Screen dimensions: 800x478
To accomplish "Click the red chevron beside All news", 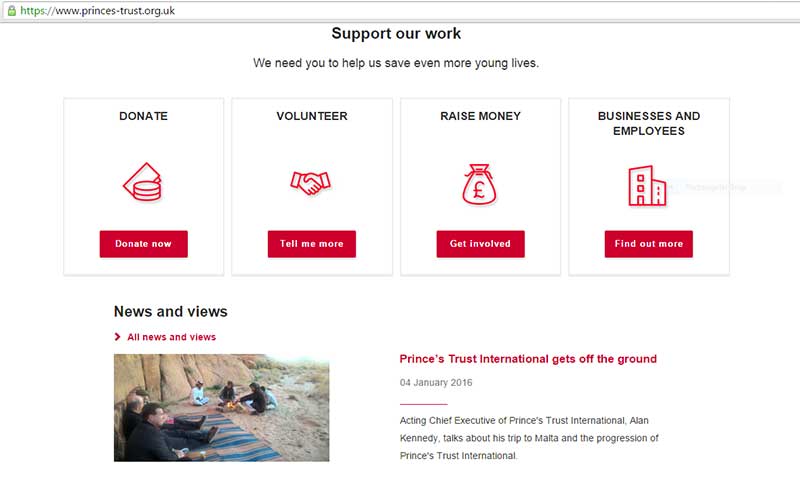I will click(118, 337).
